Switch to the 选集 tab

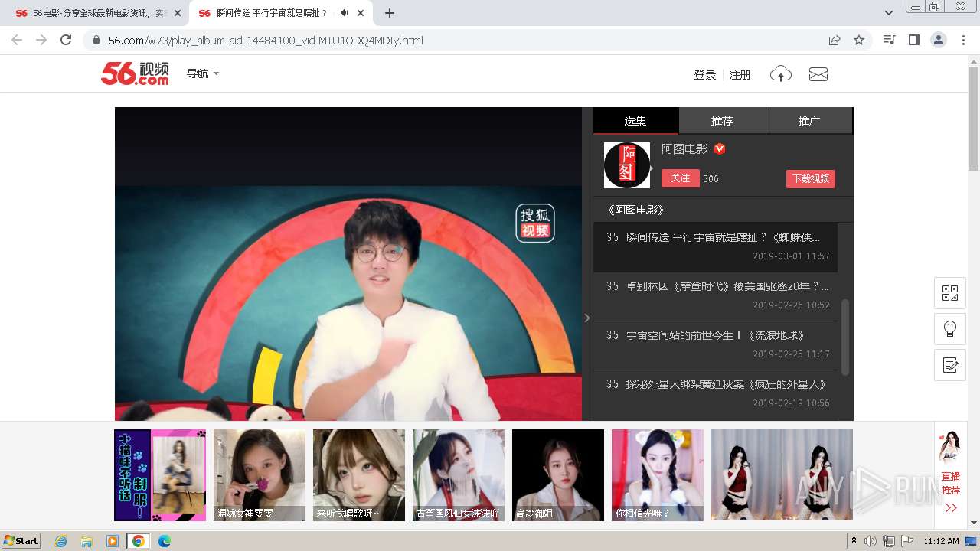click(x=635, y=121)
